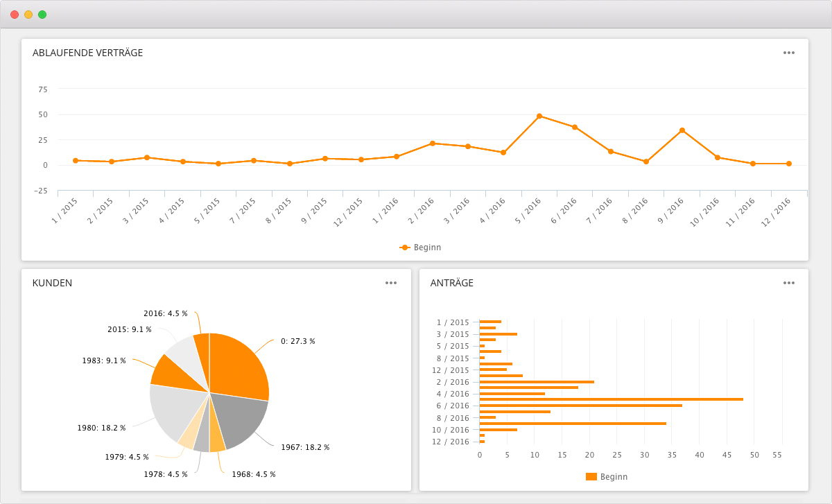Click the orange Beginn legend swatch under bar chart
Viewport: 832px width, 504px height.
click(591, 477)
